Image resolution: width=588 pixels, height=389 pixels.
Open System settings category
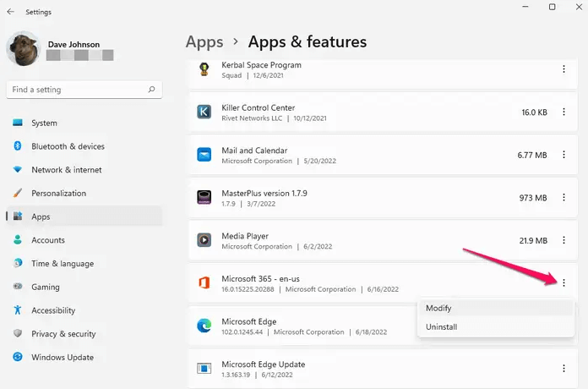(x=84, y=123)
